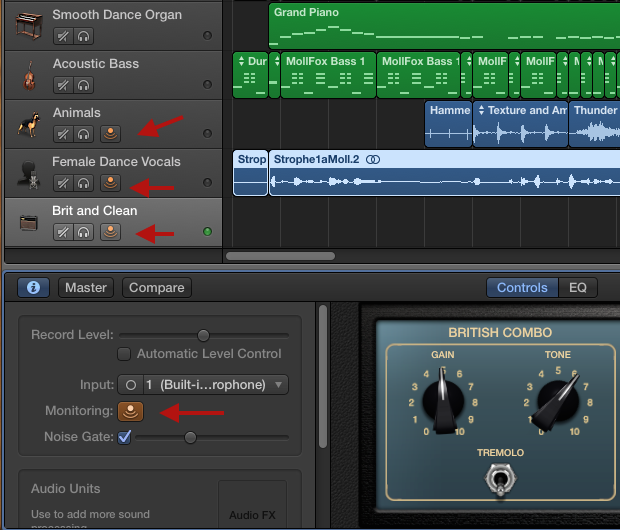This screenshot has height=530, width=620.
Task: Enable recording on Acoustic Bass track
Action: point(207,84)
